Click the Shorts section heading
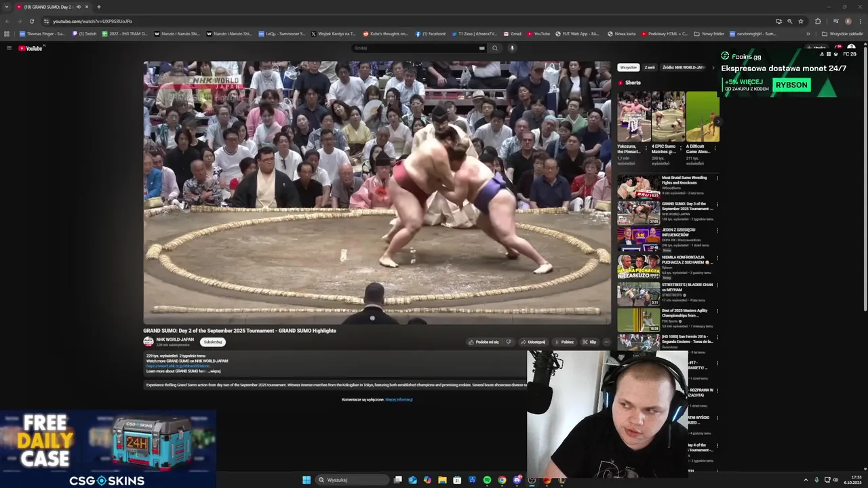Viewport: 868px width, 488px height. (x=633, y=83)
